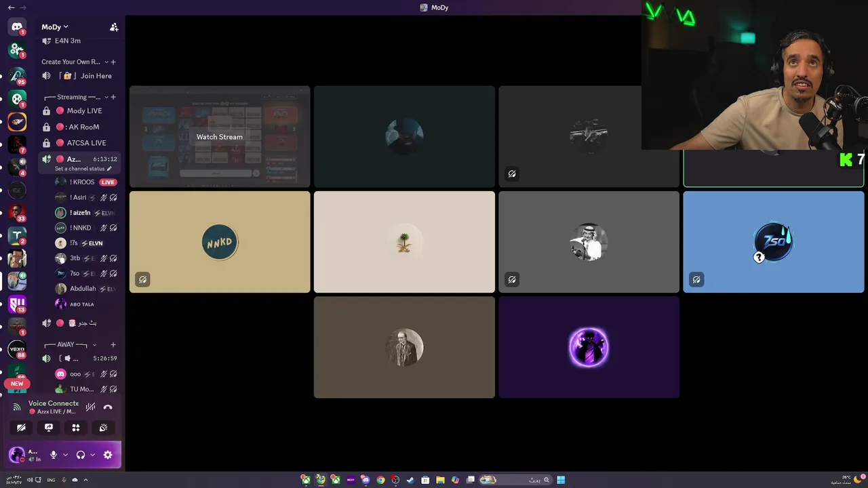This screenshot has width=868, height=488.
Task: Open the Windows Start menu
Action: point(561,480)
